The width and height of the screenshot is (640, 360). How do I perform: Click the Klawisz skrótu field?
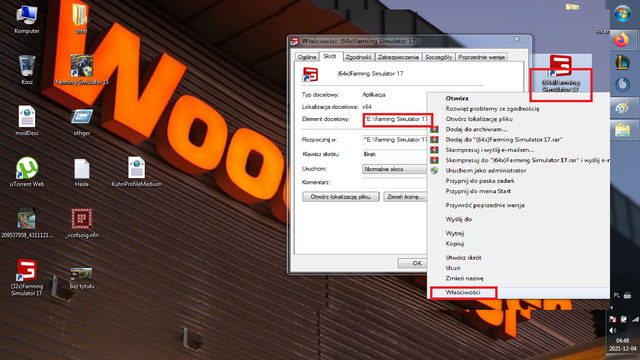(395, 154)
